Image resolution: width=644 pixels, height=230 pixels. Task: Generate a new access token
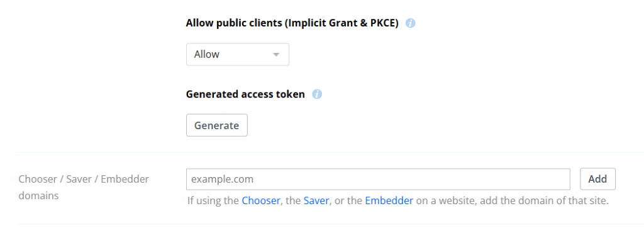pyautogui.click(x=217, y=125)
